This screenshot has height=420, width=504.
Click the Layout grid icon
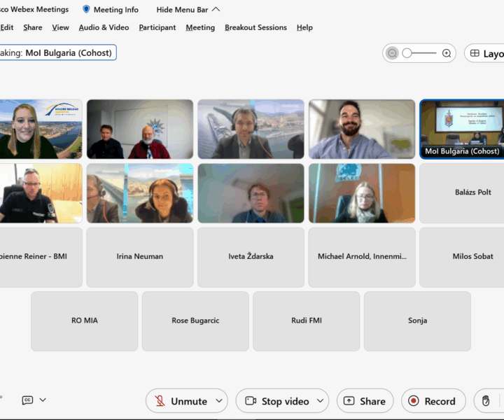475,53
